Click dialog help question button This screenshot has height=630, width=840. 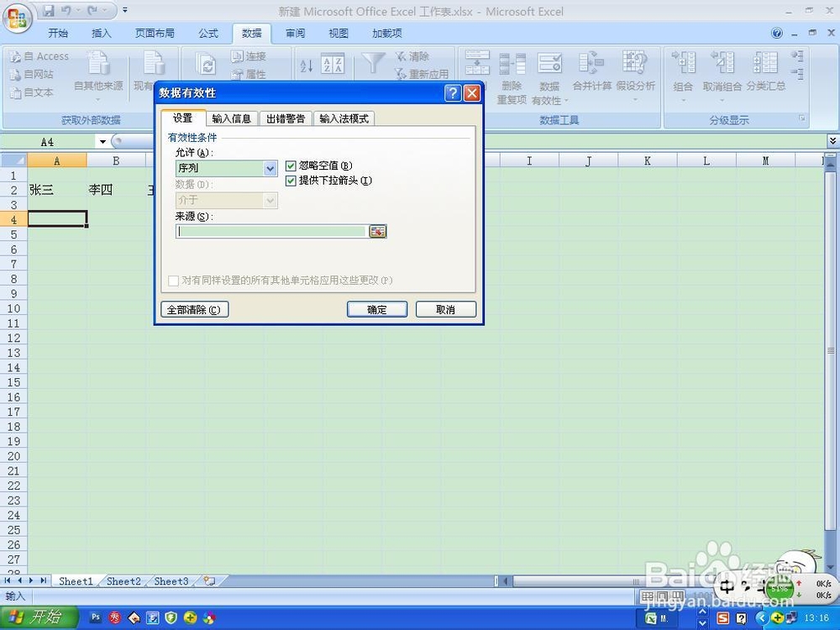click(x=453, y=93)
